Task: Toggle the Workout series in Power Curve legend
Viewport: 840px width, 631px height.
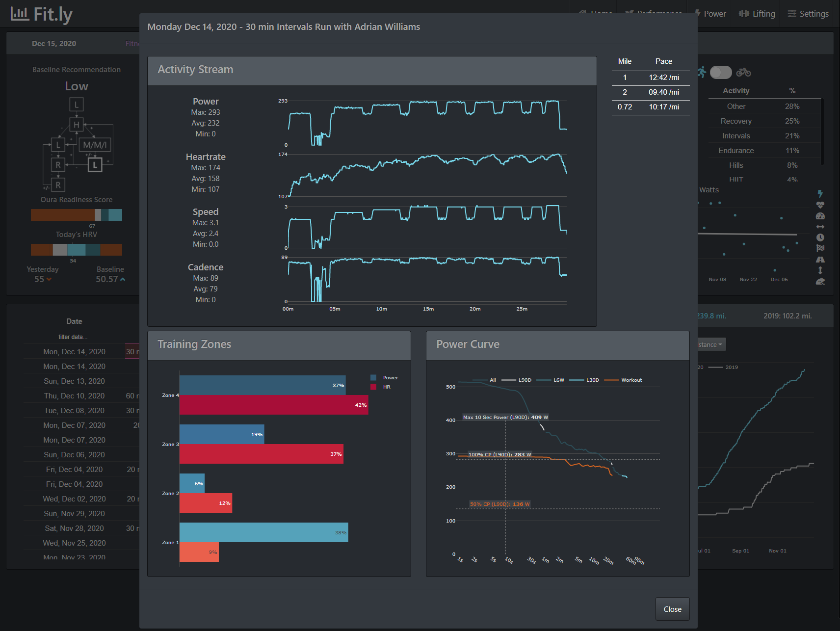Action: point(623,380)
